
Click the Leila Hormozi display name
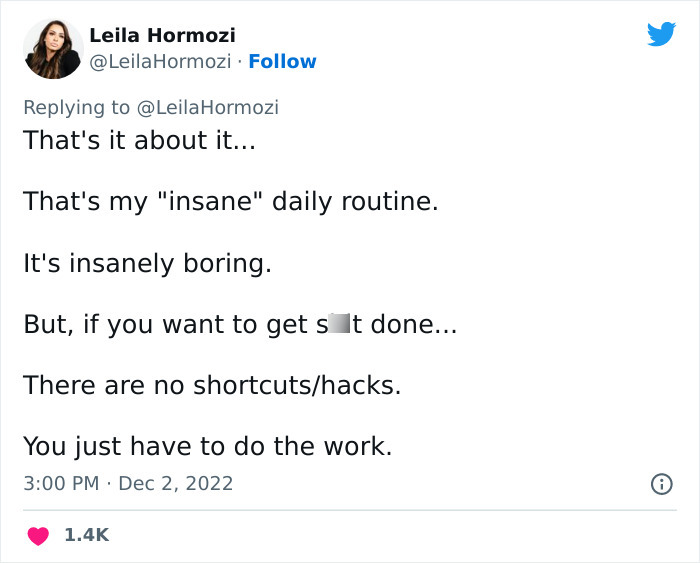162,35
